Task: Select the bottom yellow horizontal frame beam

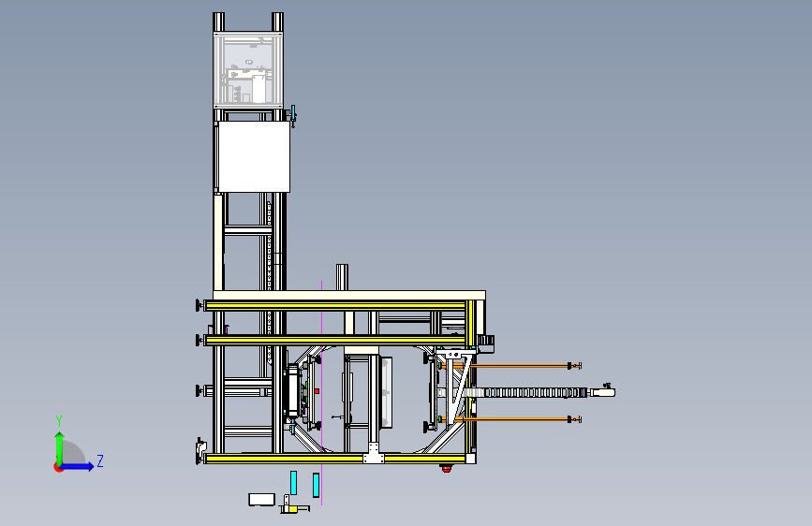Action: pos(336,459)
